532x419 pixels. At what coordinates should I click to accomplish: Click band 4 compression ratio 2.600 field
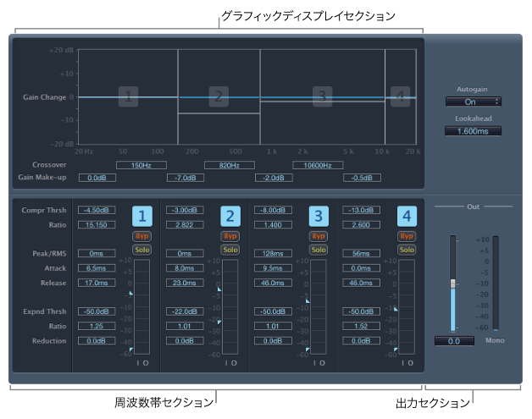click(x=362, y=225)
